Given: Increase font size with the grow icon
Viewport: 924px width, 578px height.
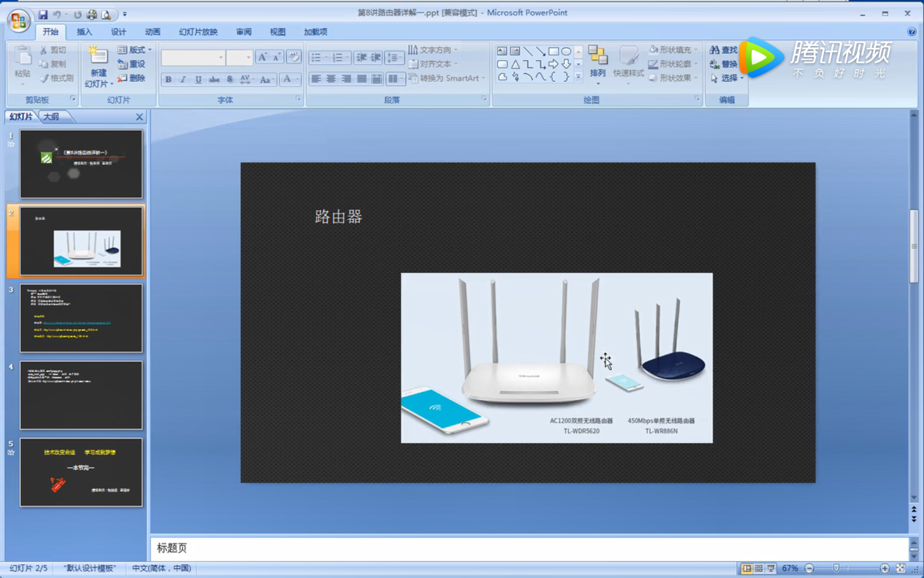Looking at the screenshot, I should tap(262, 57).
